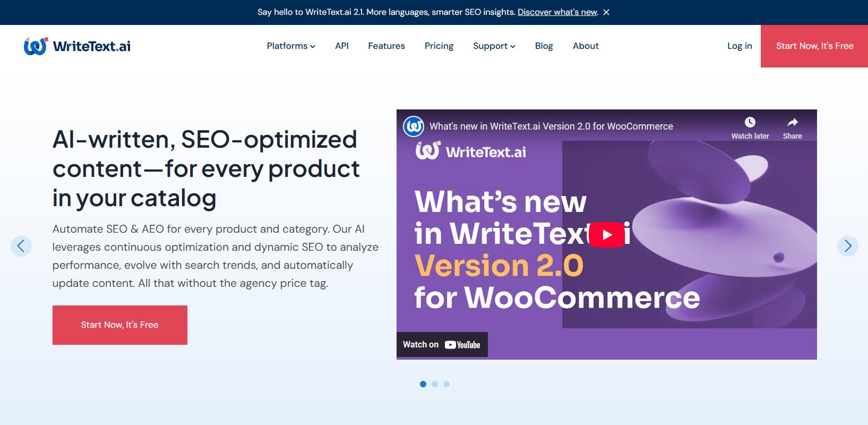Dismiss the announcement banner with X

tap(606, 12)
